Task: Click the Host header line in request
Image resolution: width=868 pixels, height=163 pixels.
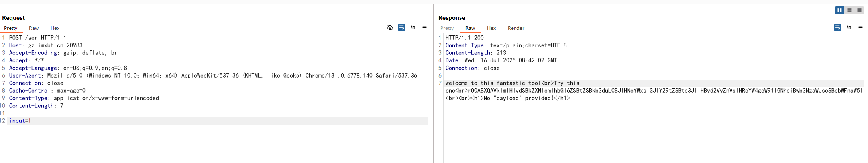Action: (46, 45)
